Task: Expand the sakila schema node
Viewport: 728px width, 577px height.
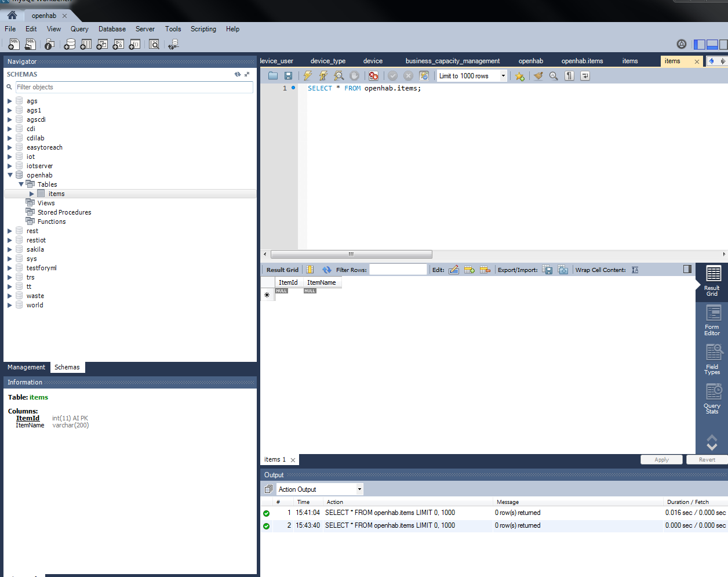Action: (10, 249)
